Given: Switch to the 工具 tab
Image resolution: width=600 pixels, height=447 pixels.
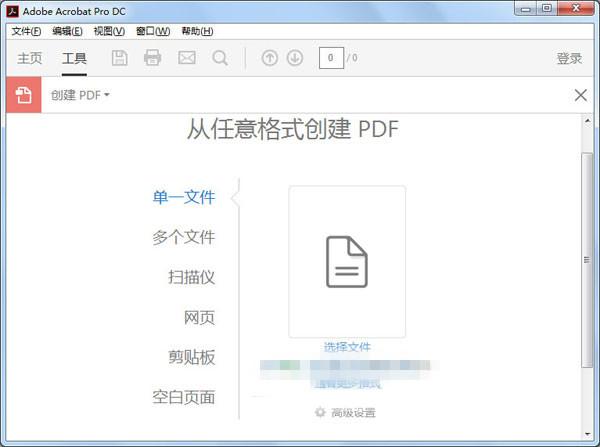Looking at the screenshot, I should pyautogui.click(x=74, y=58).
